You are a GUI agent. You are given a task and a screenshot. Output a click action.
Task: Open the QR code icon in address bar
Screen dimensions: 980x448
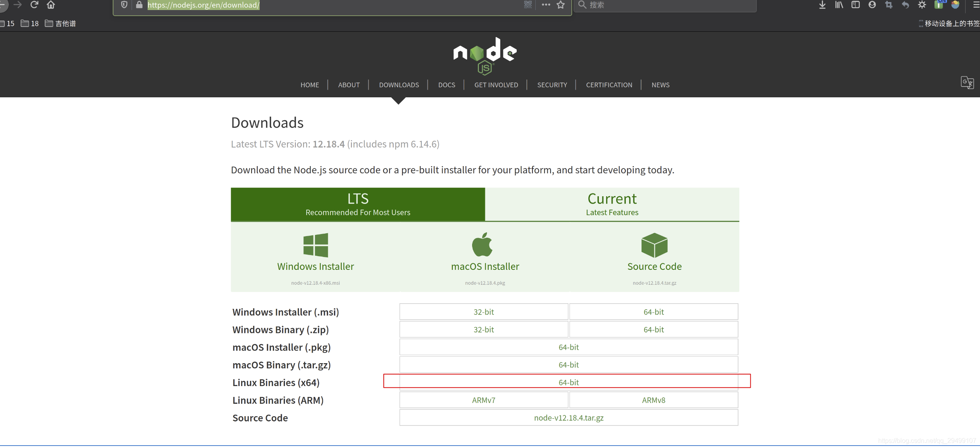pyautogui.click(x=528, y=5)
